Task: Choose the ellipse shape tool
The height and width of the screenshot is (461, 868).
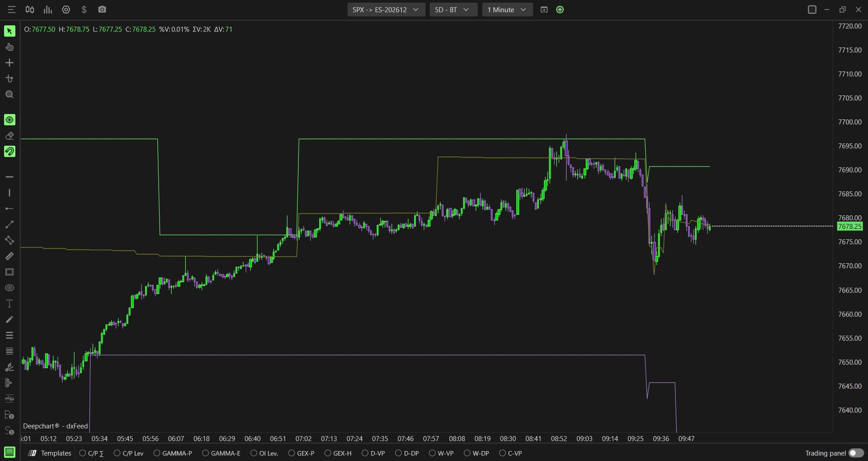Action: pyautogui.click(x=9, y=288)
